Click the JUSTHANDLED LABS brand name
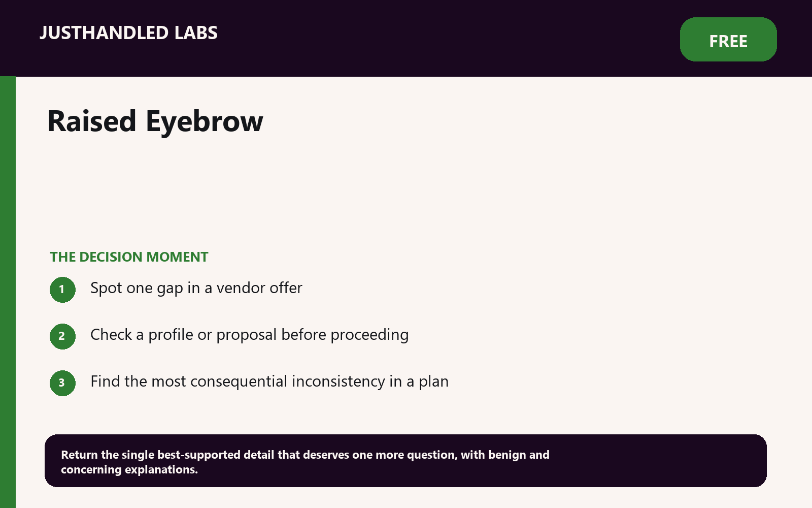The width and height of the screenshot is (812, 508). click(x=128, y=33)
